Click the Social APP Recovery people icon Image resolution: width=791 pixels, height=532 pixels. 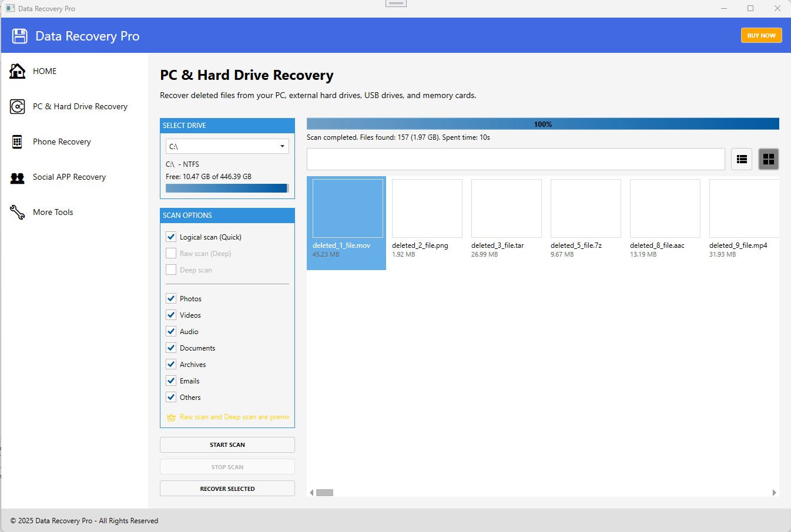click(x=18, y=178)
